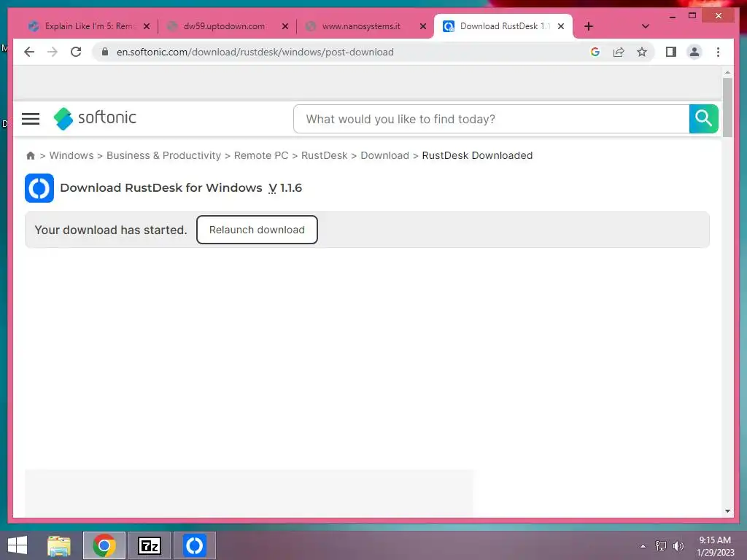The image size is (747, 560).
Task: Open the Download breadcrumb link
Action: [x=385, y=156]
